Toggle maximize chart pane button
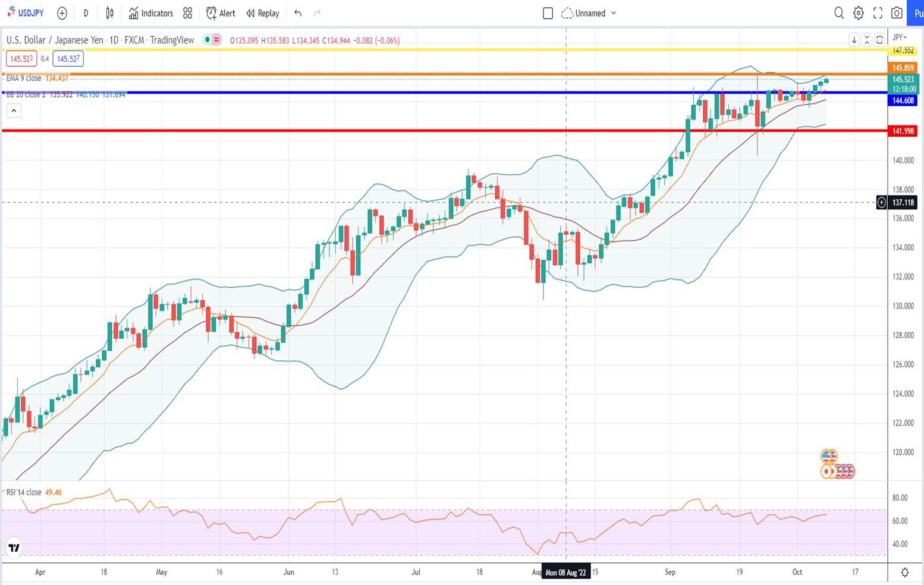 coord(879,40)
